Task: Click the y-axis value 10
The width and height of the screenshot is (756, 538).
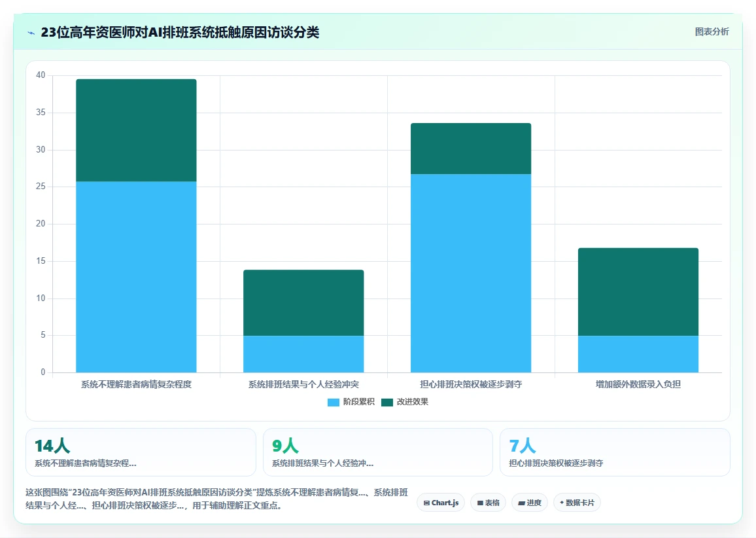Action: click(x=41, y=298)
